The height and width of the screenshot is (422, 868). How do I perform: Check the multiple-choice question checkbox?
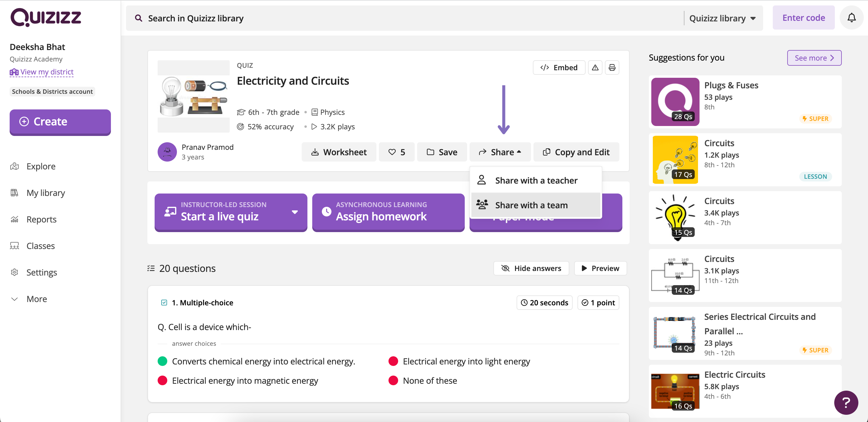click(164, 302)
